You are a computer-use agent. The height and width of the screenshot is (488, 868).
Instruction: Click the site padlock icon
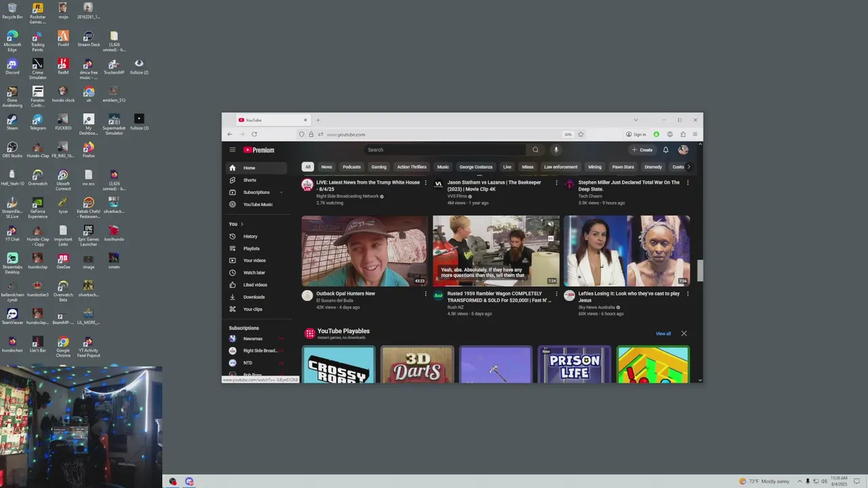tap(311, 134)
